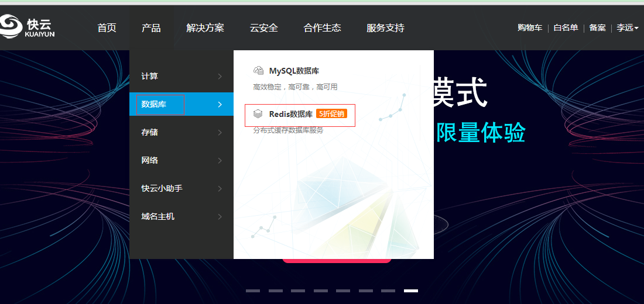Viewport: 644px width, 304px height.
Task: Open the MySQL数据库 product link
Action: 294,71
